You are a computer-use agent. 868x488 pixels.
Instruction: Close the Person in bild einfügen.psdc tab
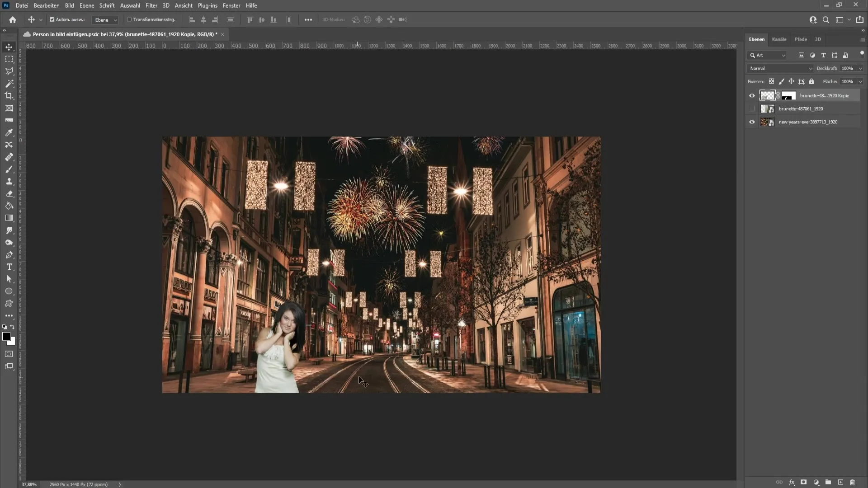222,34
